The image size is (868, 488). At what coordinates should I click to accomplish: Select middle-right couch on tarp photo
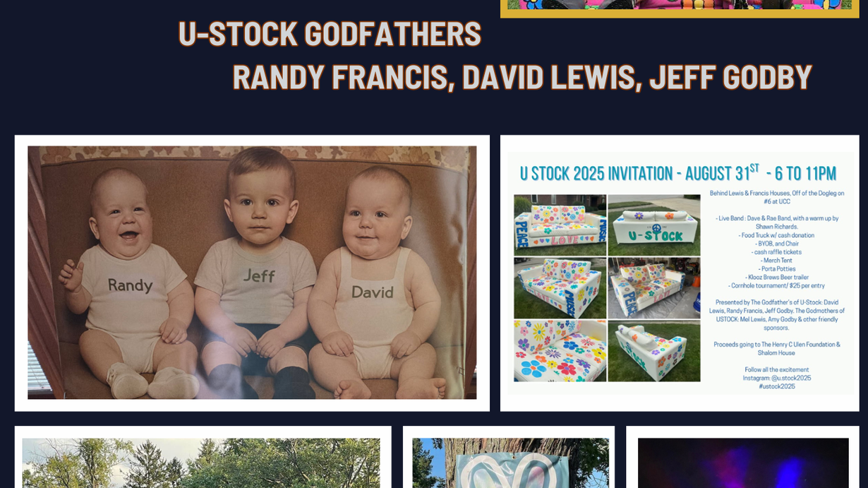[x=654, y=287]
